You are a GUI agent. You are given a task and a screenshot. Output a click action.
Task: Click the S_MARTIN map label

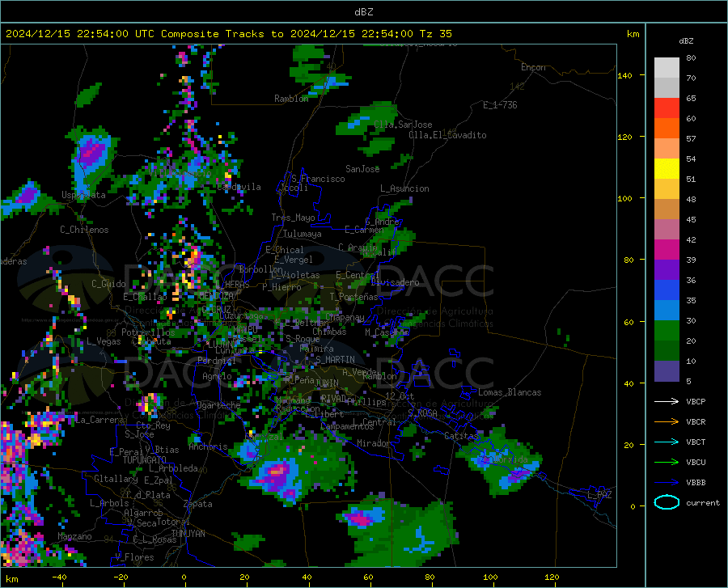[x=335, y=360]
